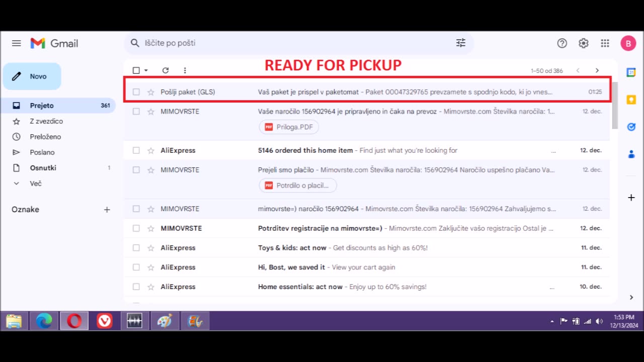Tick the select-all checkbox
Image resolution: width=644 pixels, height=362 pixels.
(x=136, y=70)
